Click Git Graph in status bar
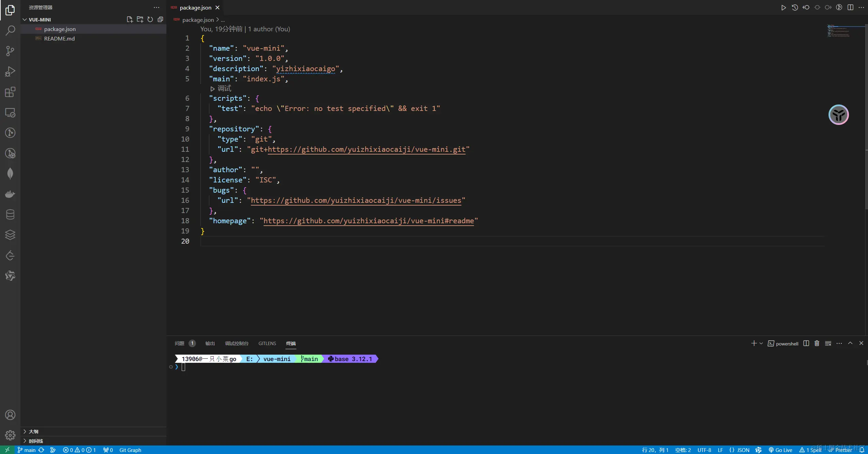Image resolution: width=868 pixels, height=454 pixels. tap(130, 450)
